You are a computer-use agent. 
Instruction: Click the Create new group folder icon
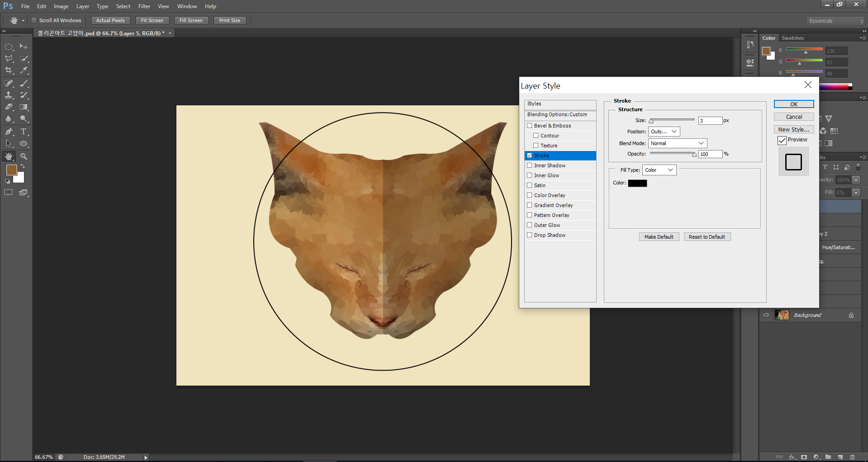(x=828, y=457)
